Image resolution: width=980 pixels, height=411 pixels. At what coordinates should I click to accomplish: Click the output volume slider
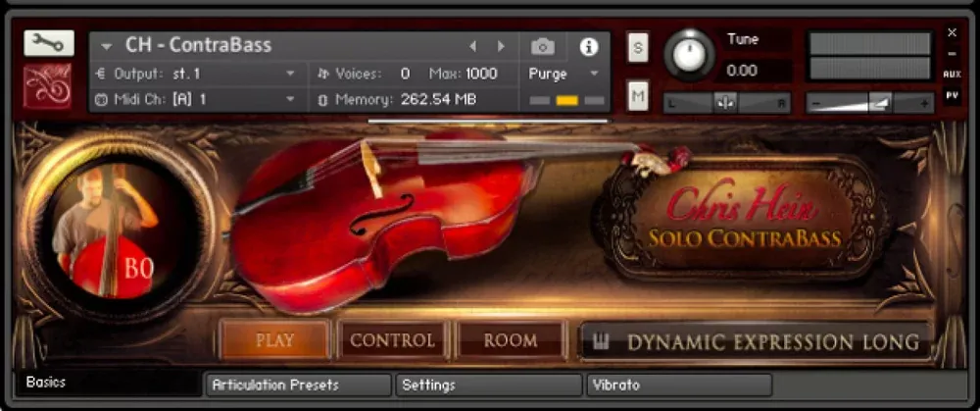click(x=870, y=103)
